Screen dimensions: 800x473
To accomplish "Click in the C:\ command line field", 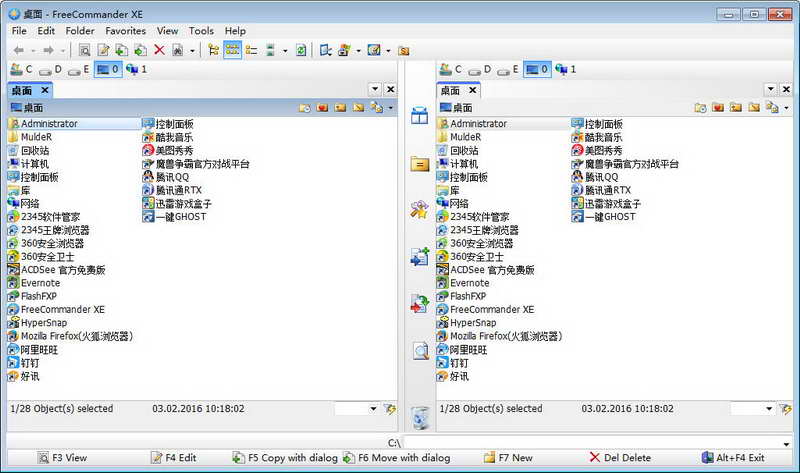I will pyautogui.click(x=592, y=443).
